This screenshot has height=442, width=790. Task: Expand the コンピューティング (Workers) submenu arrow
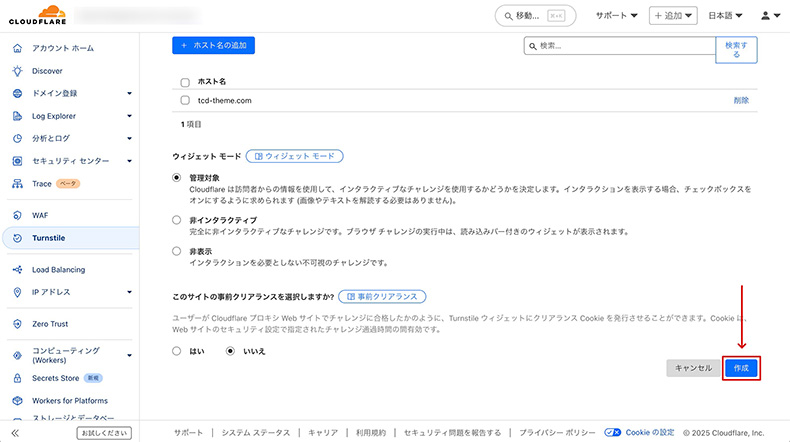click(129, 355)
